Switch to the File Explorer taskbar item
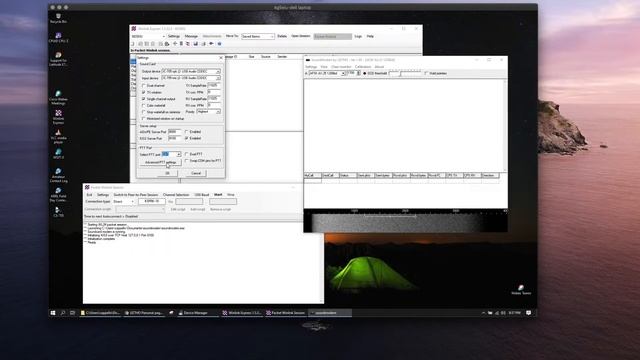This screenshot has height=360, width=640. click(100, 313)
